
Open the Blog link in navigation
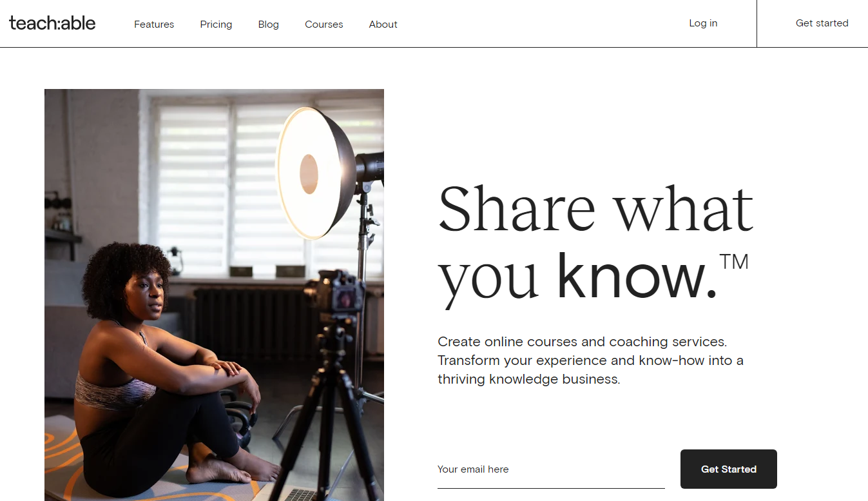(x=268, y=25)
